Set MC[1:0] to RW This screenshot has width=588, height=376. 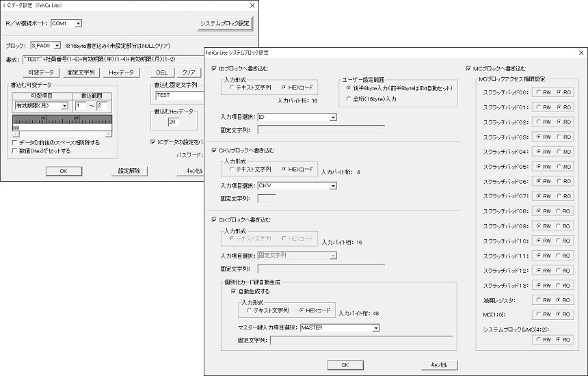[539, 314]
